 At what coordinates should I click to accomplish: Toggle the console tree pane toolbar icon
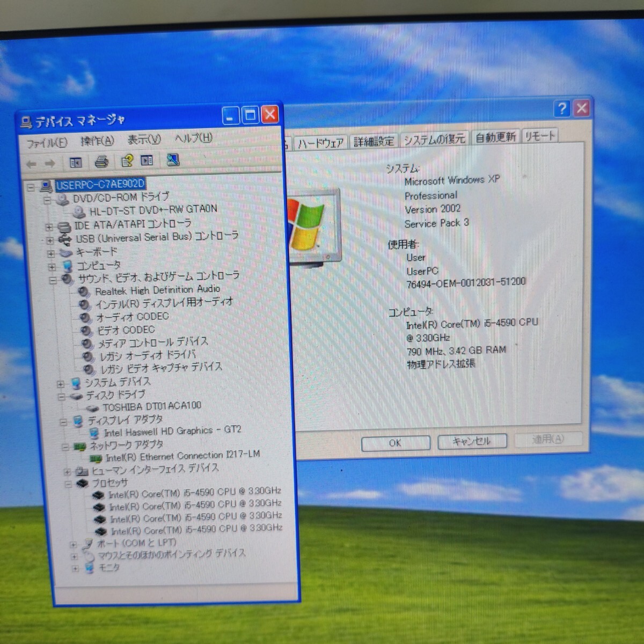76,162
